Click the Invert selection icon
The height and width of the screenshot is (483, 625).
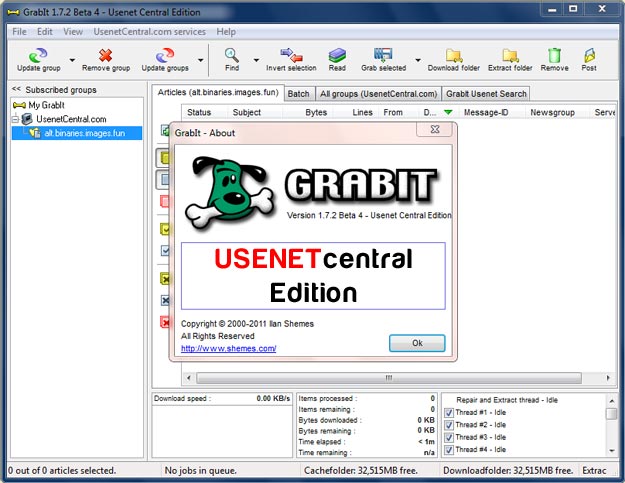point(291,55)
